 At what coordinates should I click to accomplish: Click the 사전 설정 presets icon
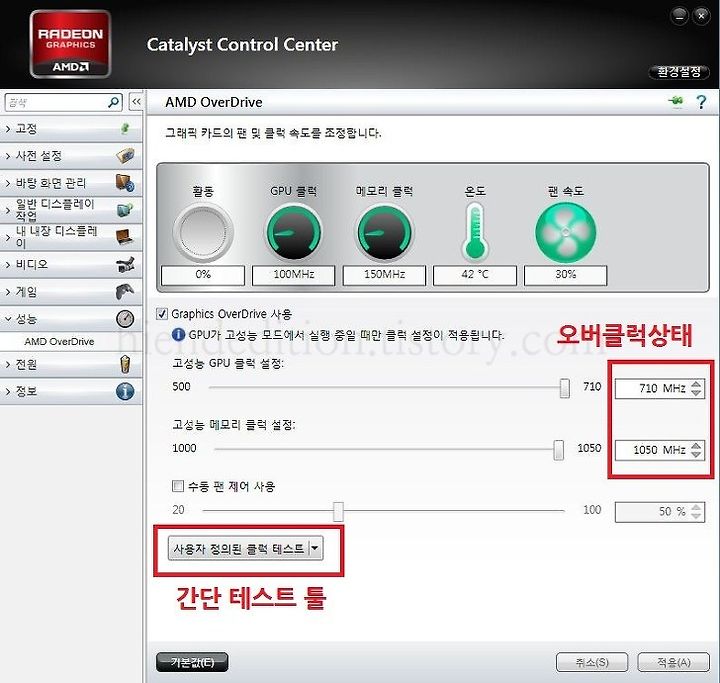point(125,156)
